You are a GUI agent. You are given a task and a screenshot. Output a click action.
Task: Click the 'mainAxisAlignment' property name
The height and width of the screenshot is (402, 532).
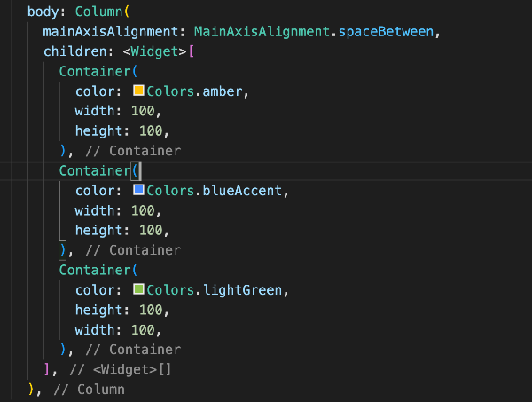click(110, 32)
